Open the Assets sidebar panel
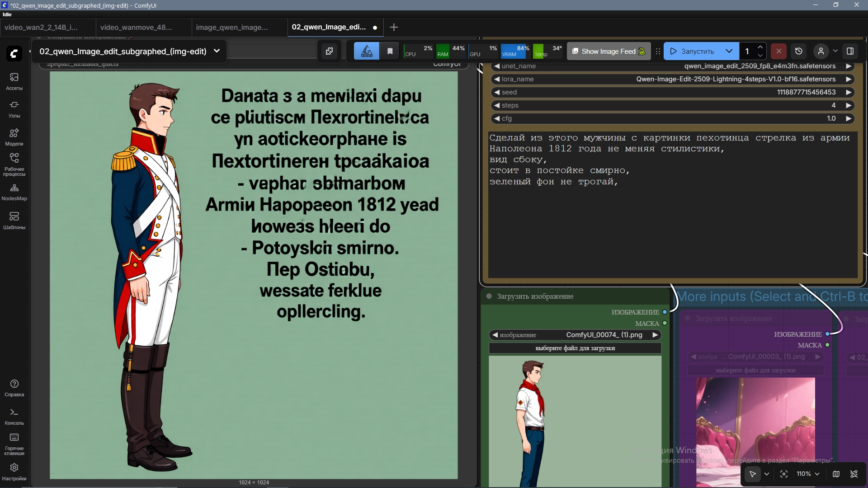Viewport: 868px width, 488px height. [x=14, y=81]
